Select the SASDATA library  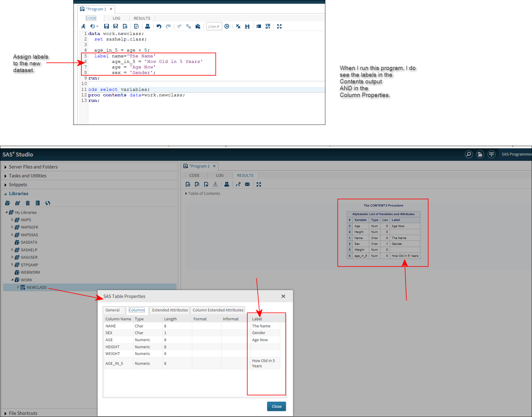point(29,242)
